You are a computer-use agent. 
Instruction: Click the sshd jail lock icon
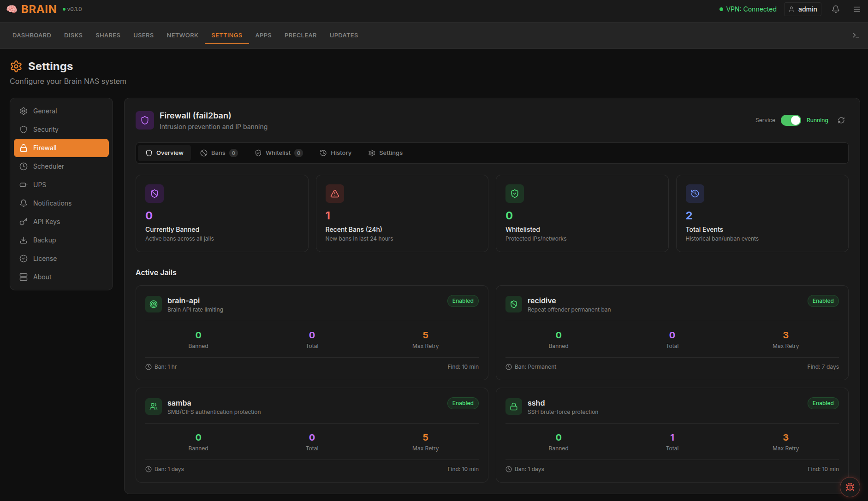pyautogui.click(x=514, y=407)
